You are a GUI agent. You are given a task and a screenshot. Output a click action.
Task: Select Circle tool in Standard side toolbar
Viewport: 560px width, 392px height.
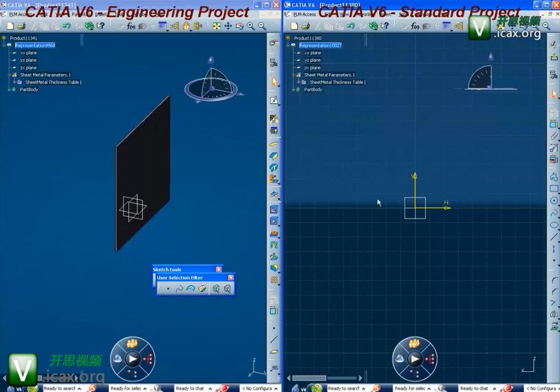554,201
